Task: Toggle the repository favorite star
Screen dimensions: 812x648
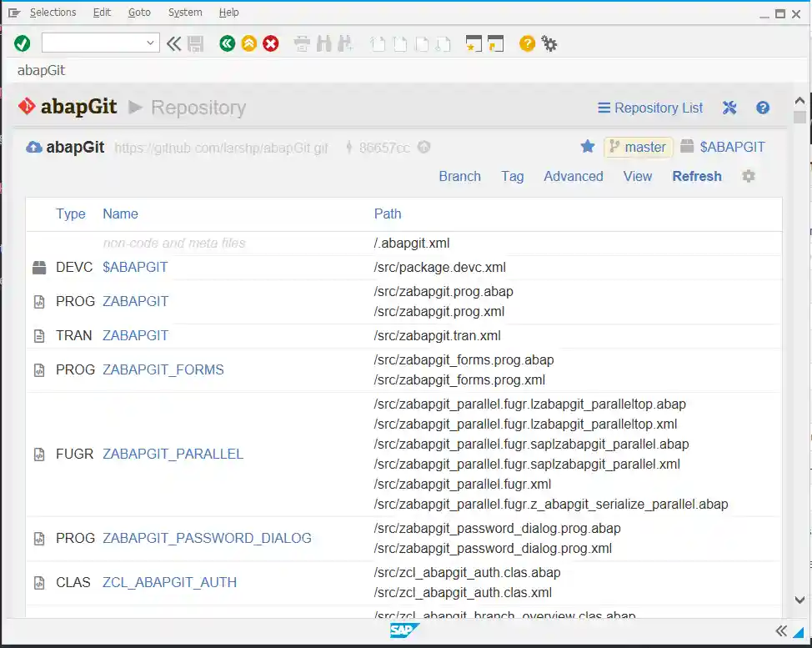Action: [x=588, y=147]
